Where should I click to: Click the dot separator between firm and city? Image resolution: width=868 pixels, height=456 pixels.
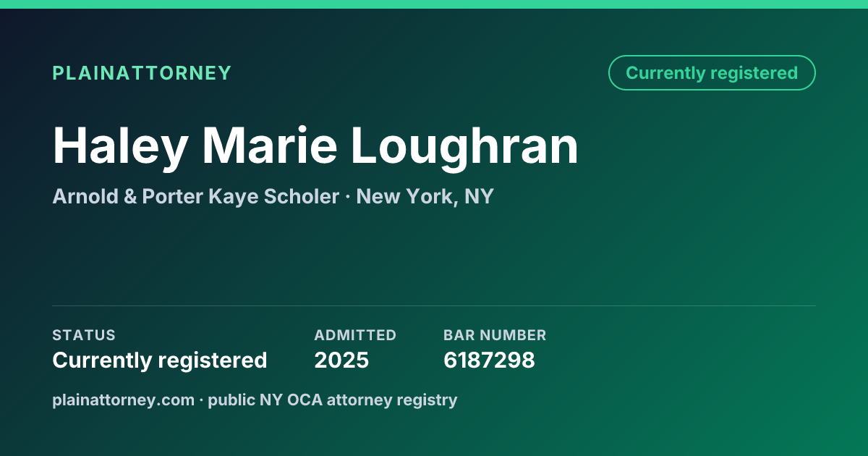pyautogui.click(x=348, y=198)
